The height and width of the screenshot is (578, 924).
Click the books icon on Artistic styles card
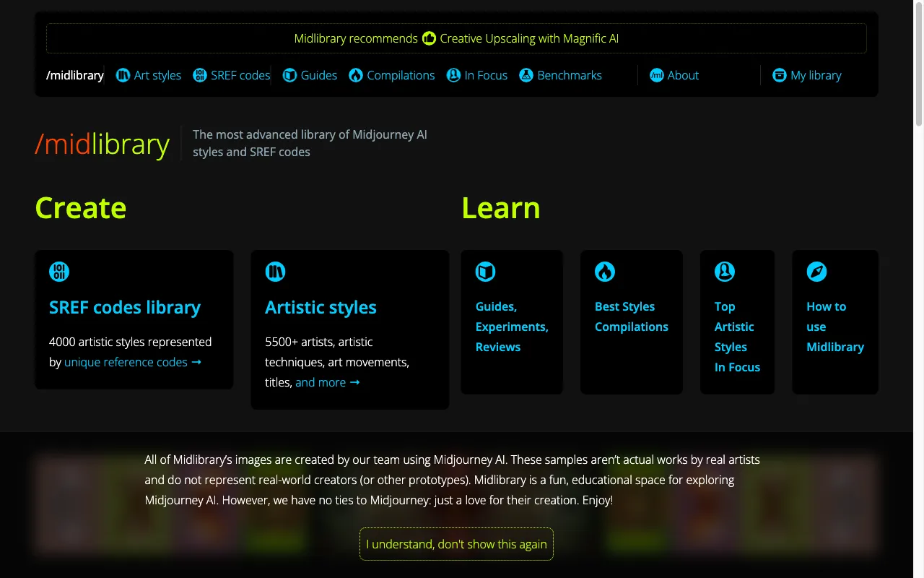[x=275, y=272]
